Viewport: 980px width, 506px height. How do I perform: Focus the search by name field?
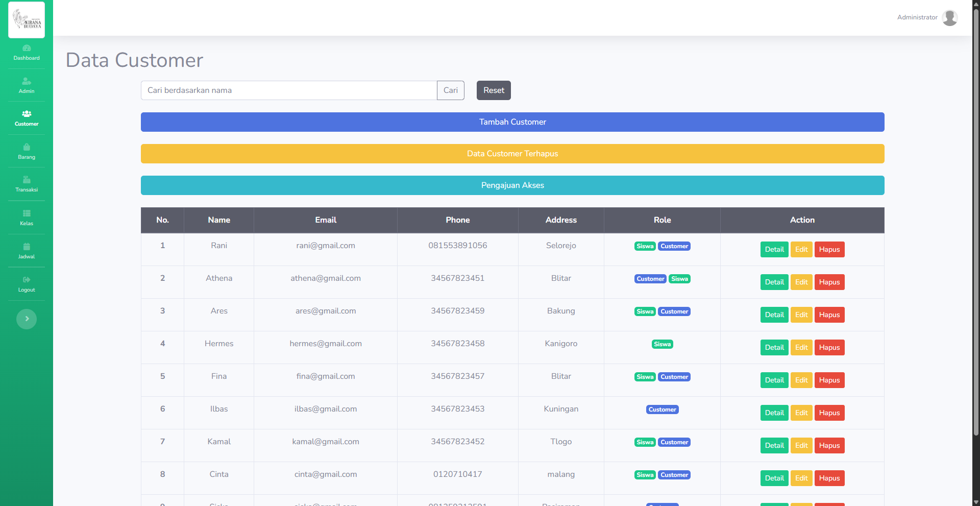click(x=288, y=90)
